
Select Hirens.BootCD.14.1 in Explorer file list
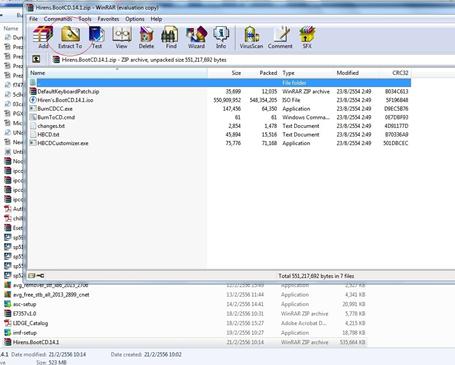pyautogui.click(x=36, y=342)
